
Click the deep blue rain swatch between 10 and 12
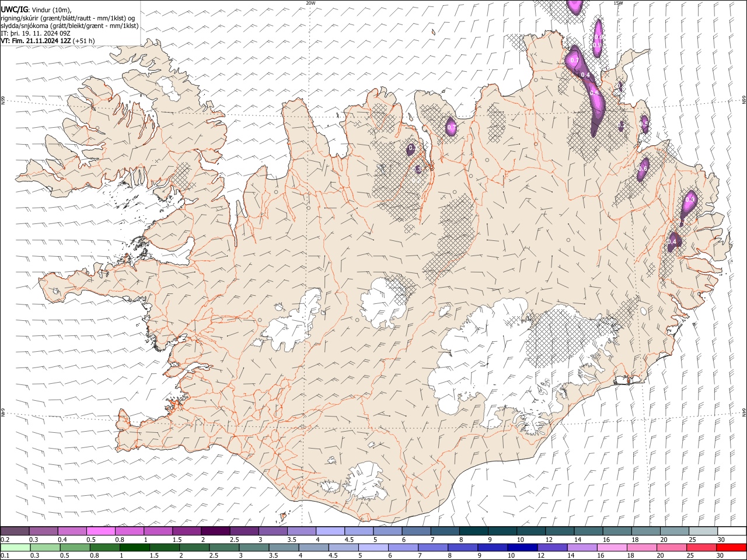tap(522, 547)
